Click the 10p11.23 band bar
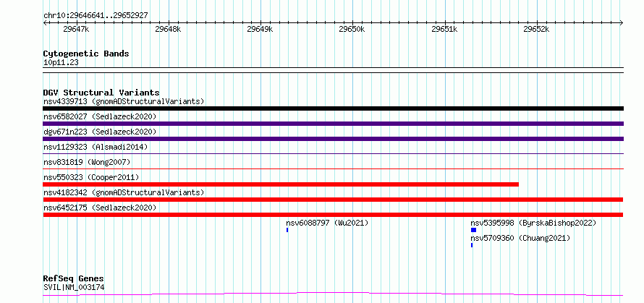Screen dimensions: 644x303 [x=333, y=70]
